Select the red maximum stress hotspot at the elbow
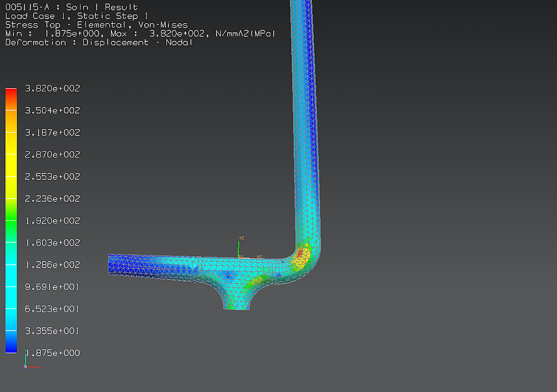The width and height of the screenshot is (557, 392). point(300,253)
